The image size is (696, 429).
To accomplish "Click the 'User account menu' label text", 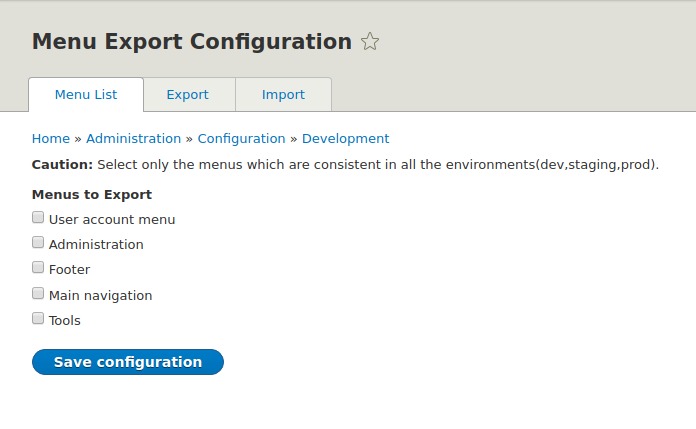I will point(112,219).
